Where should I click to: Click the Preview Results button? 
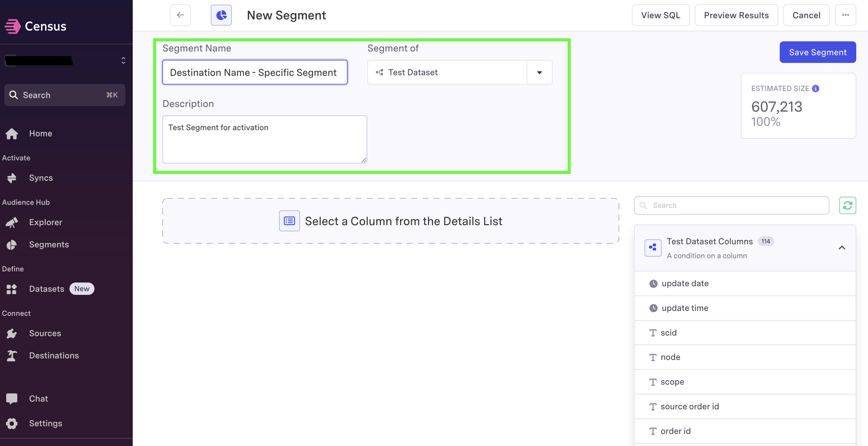tap(736, 15)
